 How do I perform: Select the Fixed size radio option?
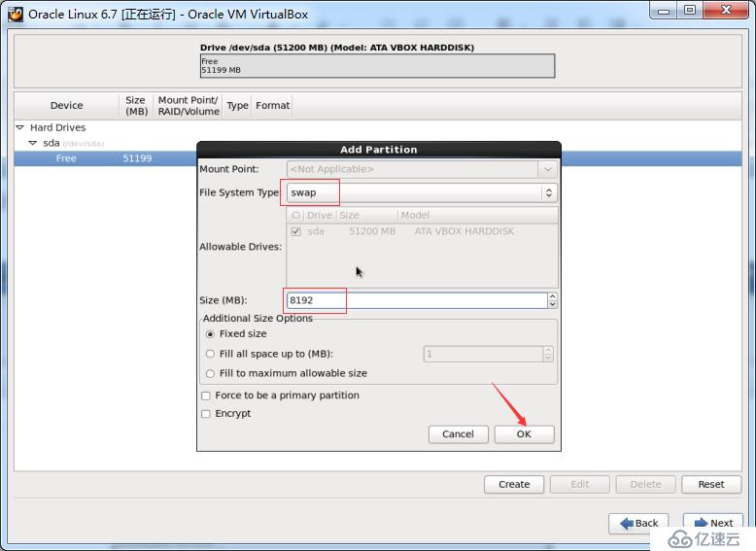pos(210,334)
